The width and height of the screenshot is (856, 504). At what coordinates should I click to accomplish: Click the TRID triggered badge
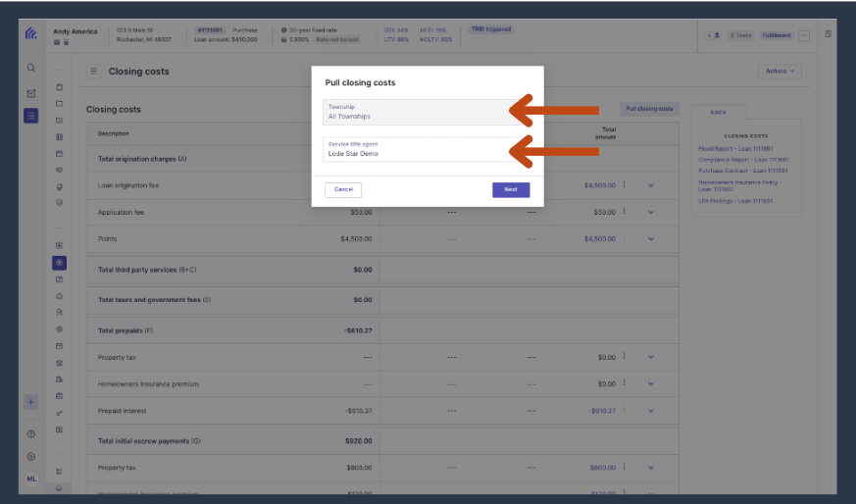pos(491,29)
